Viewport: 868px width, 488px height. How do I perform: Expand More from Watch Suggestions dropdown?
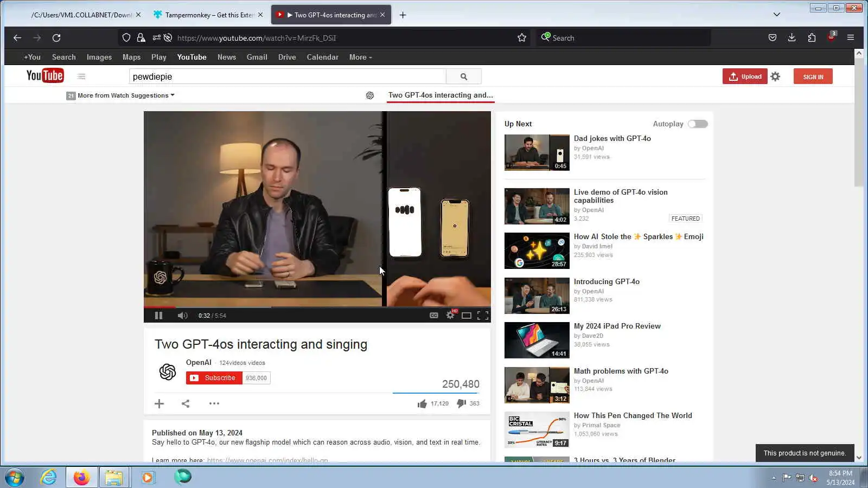pos(120,95)
